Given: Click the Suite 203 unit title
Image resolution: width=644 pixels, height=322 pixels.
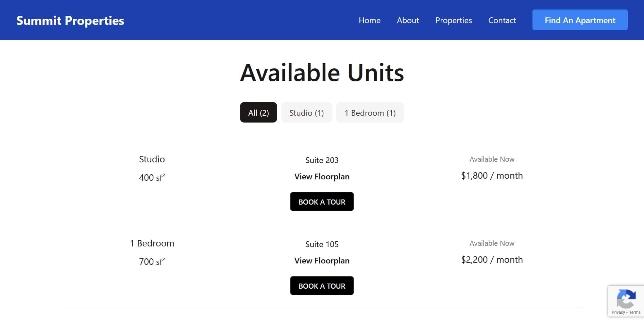Looking at the screenshot, I should 321,160.
